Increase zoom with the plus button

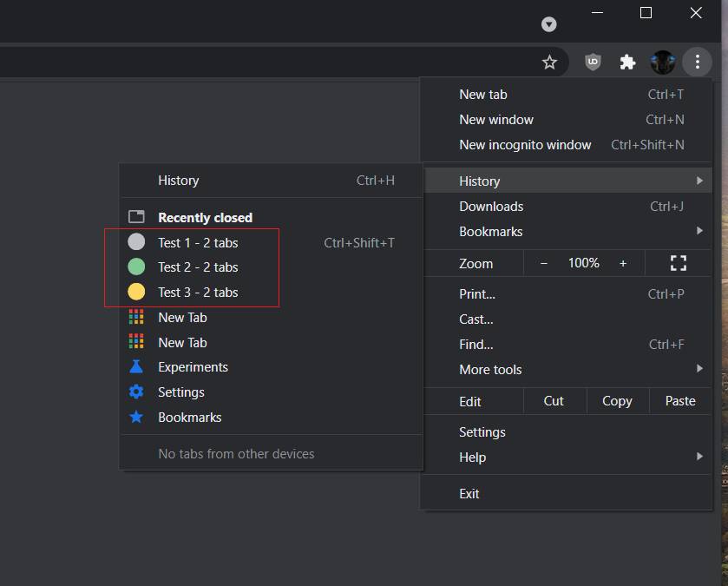[x=623, y=263]
